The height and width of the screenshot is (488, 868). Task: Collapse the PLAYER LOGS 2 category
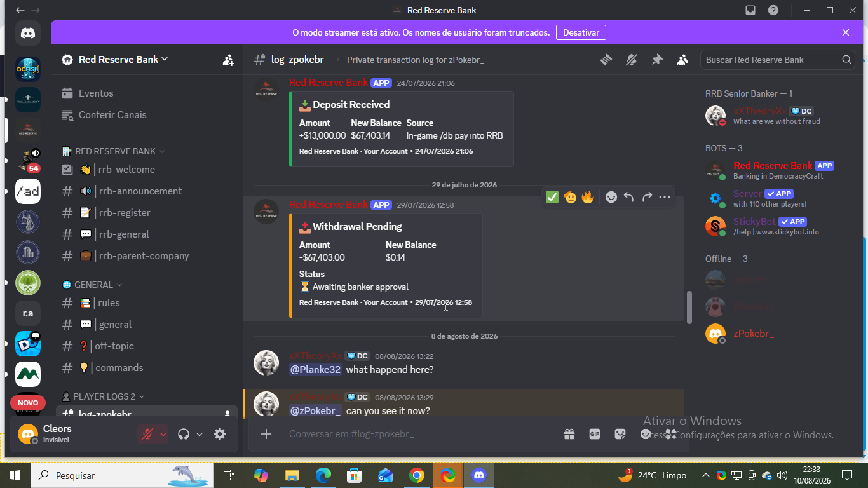pyautogui.click(x=103, y=396)
